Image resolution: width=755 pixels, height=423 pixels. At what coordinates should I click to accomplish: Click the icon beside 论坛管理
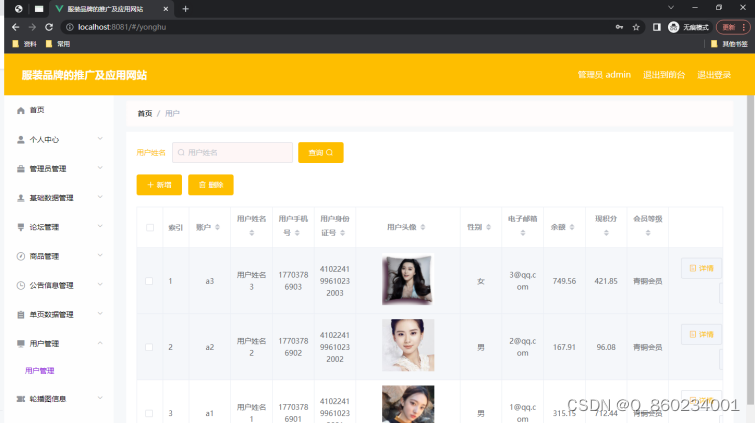click(x=21, y=227)
